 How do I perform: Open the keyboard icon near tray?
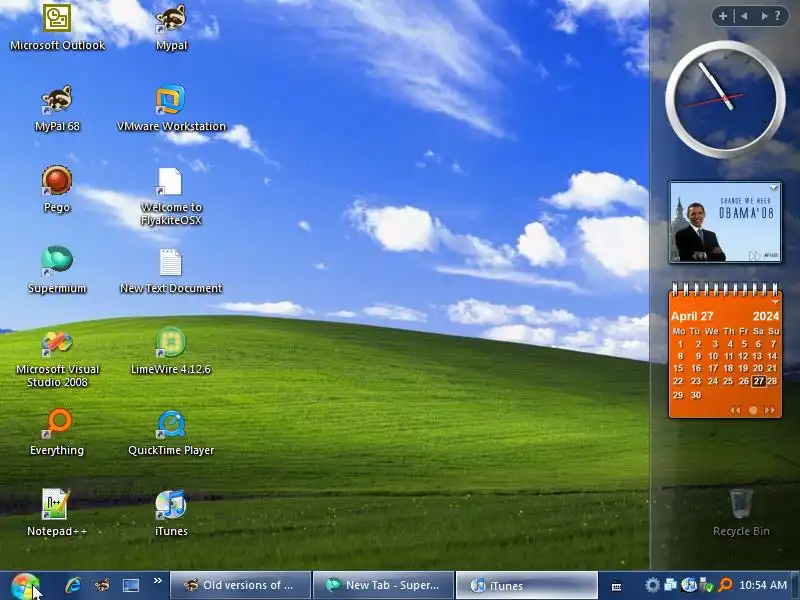click(x=616, y=587)
